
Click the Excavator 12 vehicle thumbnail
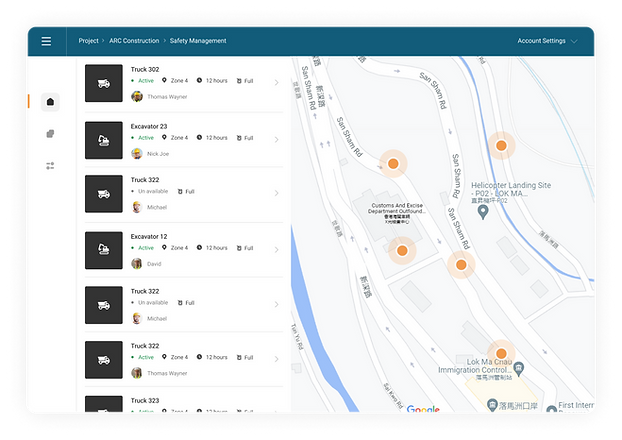104,250
